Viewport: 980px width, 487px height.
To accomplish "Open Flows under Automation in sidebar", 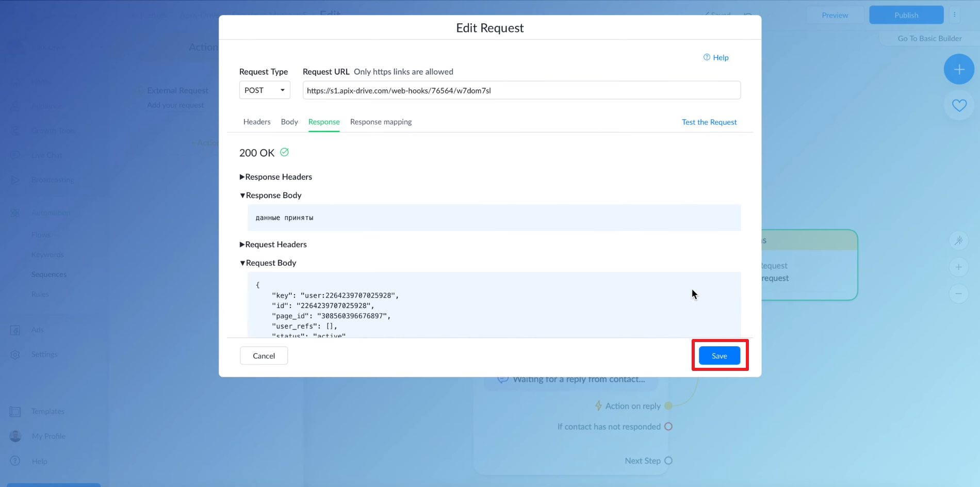I will click(x=41, y=235).
